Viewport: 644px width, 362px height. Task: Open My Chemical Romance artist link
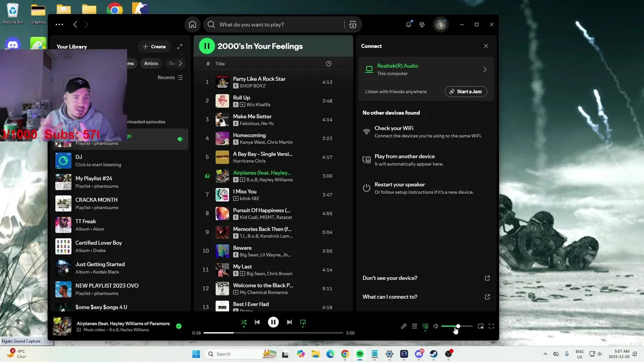[x=264, y=293]
